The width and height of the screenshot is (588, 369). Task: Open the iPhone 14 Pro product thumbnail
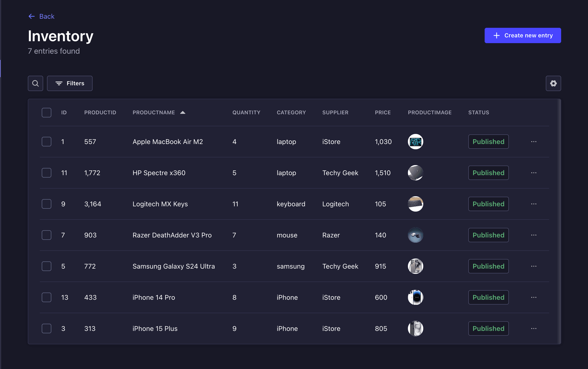tap(415, 297)
